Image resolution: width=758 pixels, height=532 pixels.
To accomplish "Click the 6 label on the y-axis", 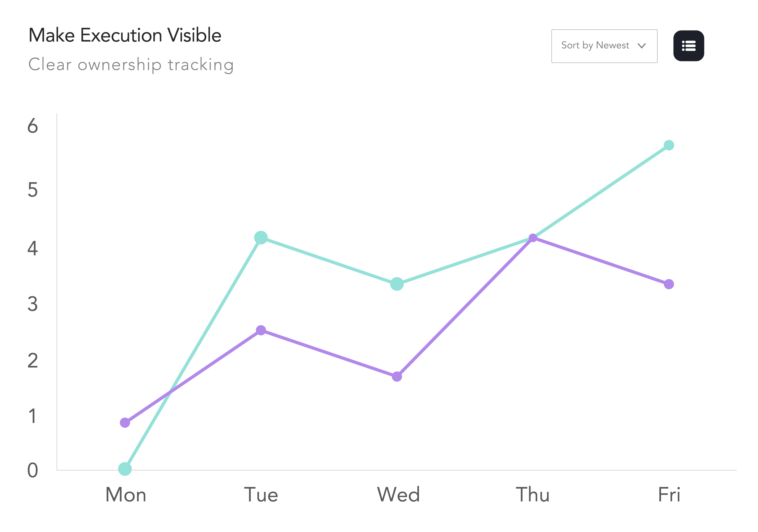I will 33,126.
